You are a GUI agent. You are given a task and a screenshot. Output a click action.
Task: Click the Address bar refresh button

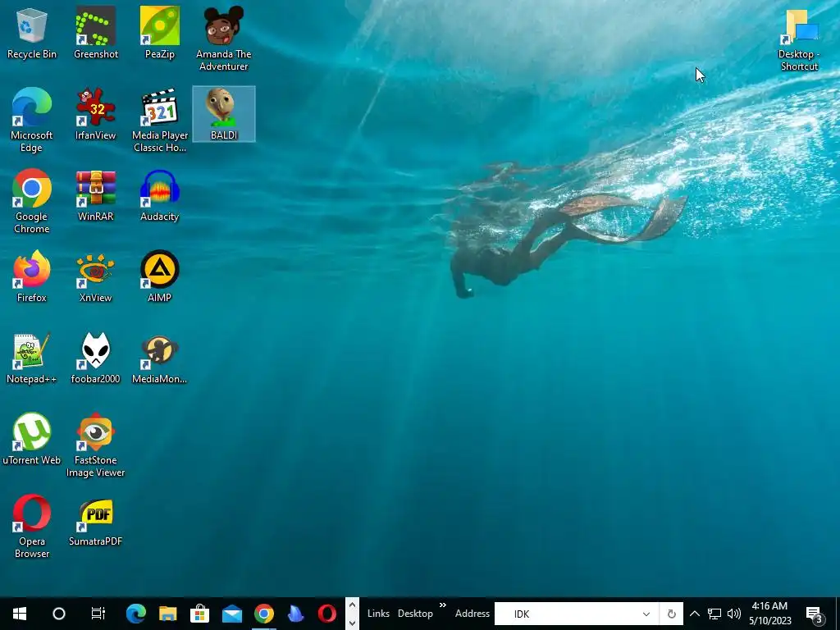click(671, 614)
